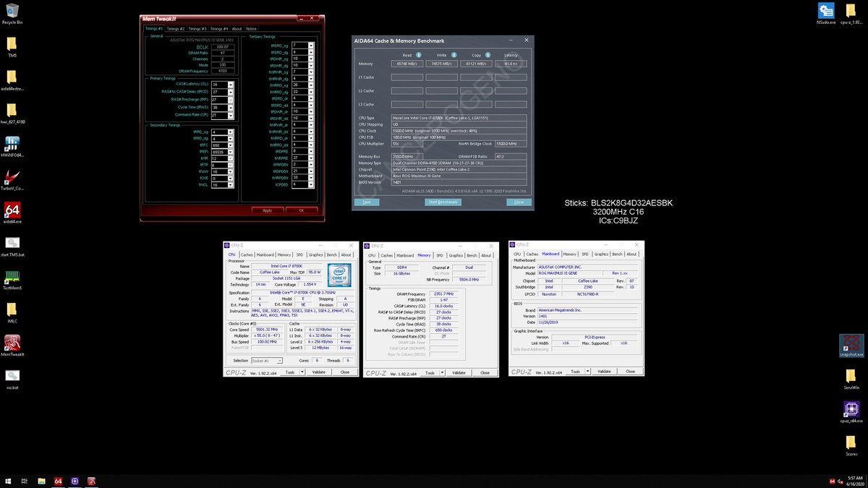
Task: Launch the TurboV_Co... desktop shortcut
Action: coord(12,179)
